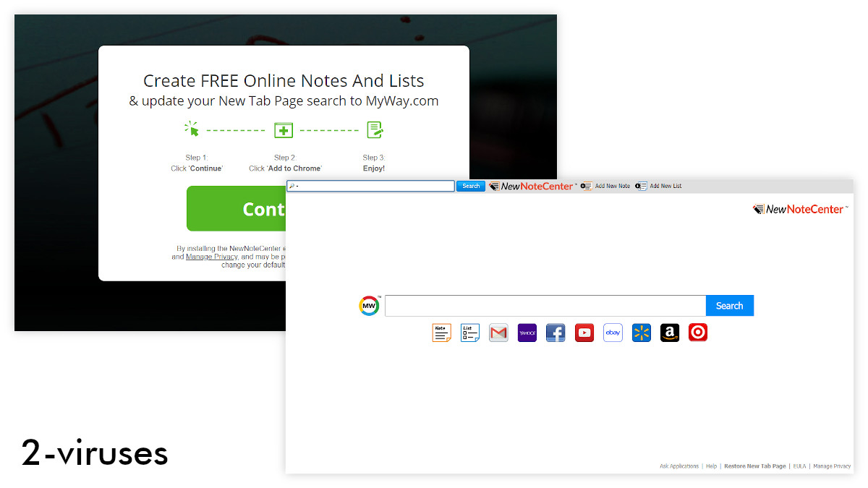Click inside the MyWay search field
The height and width of the screenshot is (488, 868).
tap(542, 305)
